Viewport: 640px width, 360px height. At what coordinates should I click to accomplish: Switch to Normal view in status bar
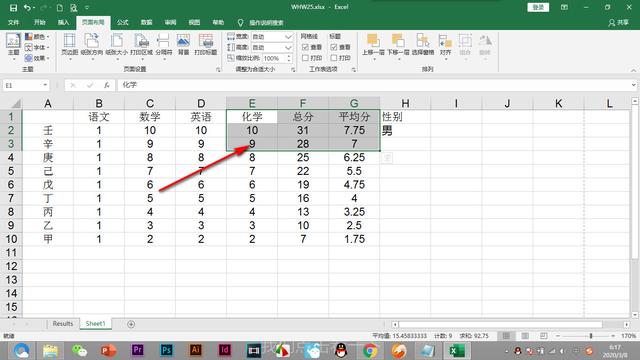click(x=506, y=336)
